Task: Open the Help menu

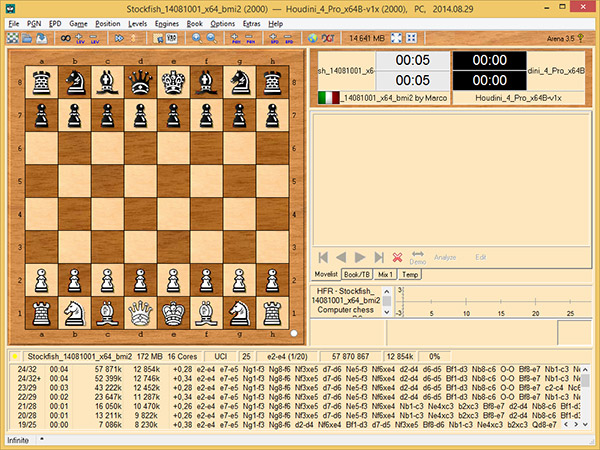Action: click(x=276, y=24)
